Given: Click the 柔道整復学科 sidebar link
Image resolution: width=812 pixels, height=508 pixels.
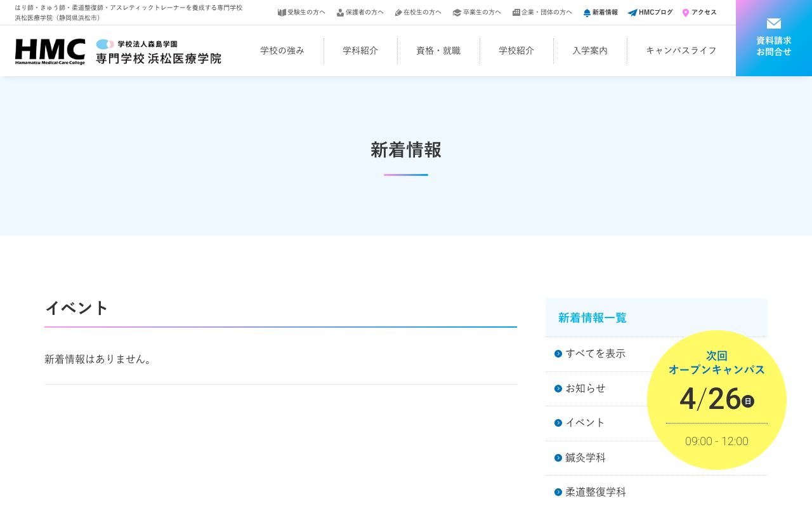Looking at the screenshot, I should point(595,491).
